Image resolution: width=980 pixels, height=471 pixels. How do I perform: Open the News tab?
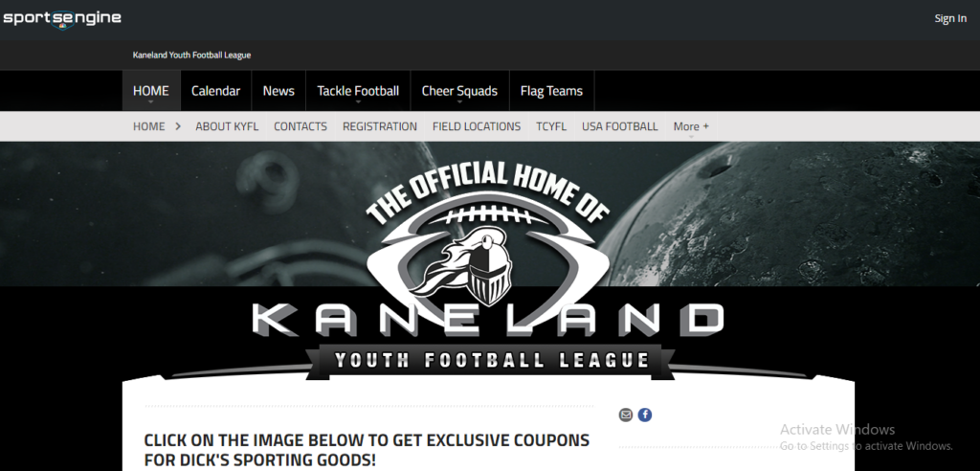pos(278,91)
